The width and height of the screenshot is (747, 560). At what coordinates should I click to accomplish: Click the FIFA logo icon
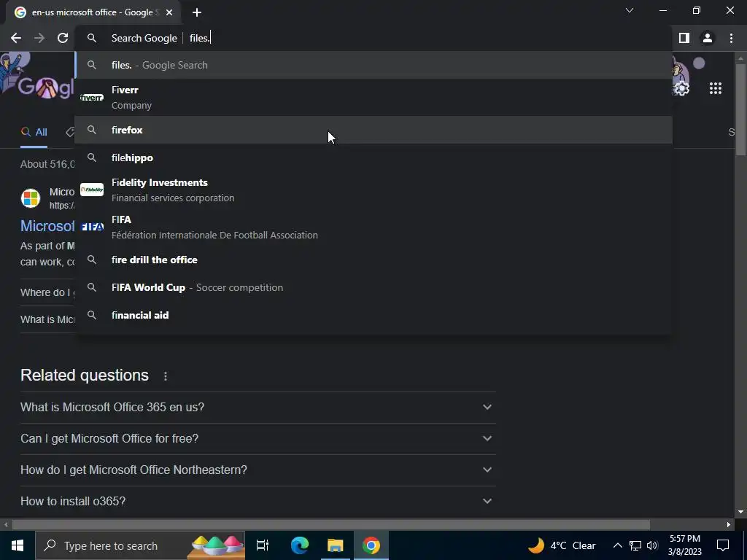point(91,227)
